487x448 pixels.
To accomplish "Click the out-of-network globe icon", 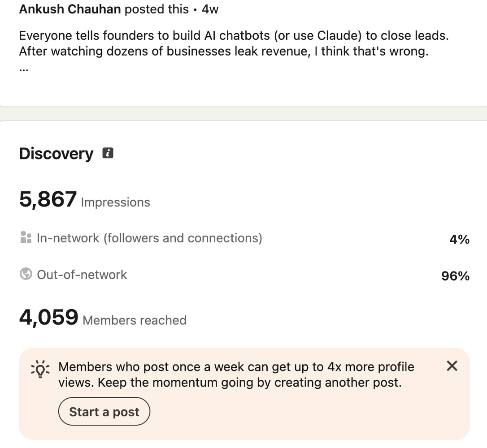I will point(26,274).
